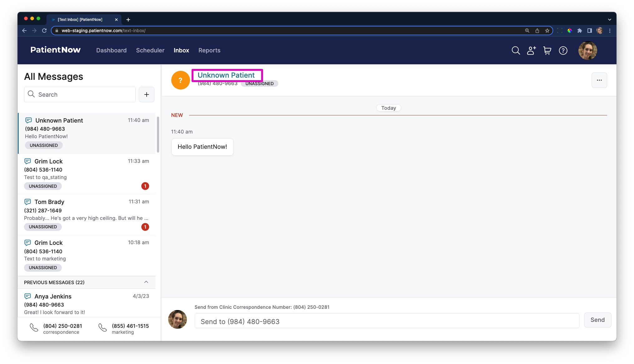Screen dimensions: 634x364
Task: Click the message list scrollbar
Action: (158, 135)
